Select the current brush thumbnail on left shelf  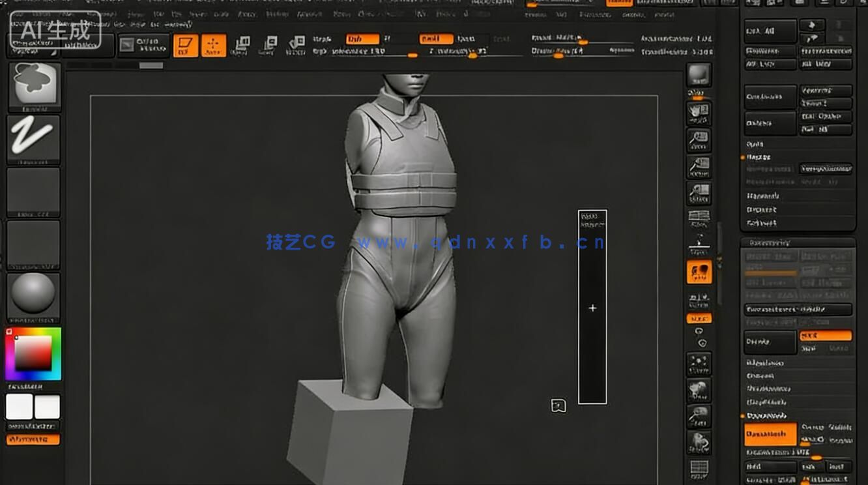coord(33,85)
